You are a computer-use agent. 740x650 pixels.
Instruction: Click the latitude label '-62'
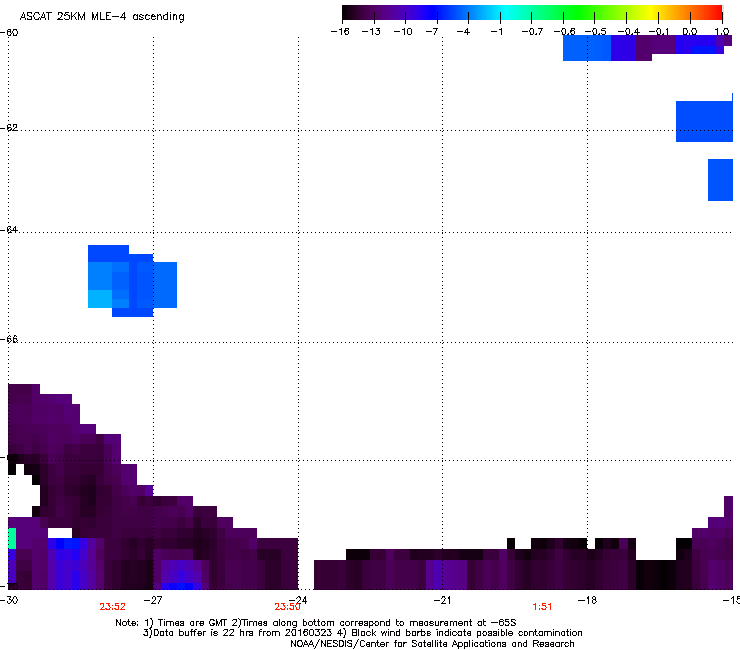(x=9, y=128)
